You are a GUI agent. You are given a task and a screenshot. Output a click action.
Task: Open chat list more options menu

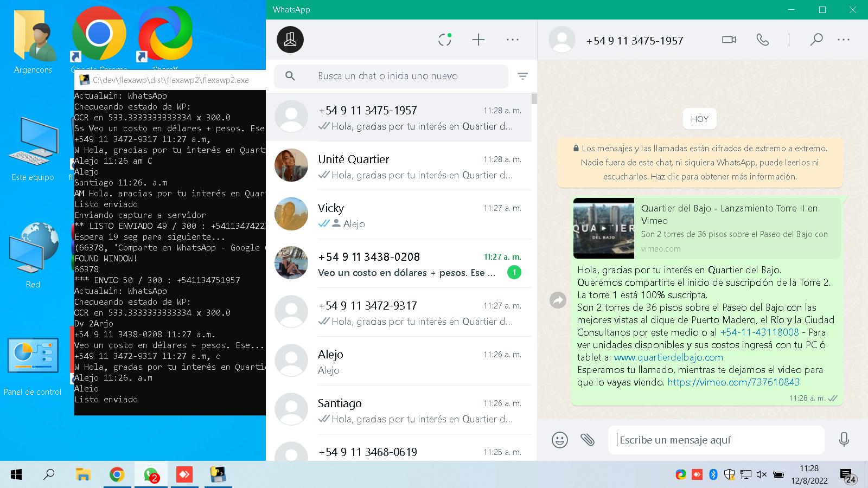(x=513, y=40)
